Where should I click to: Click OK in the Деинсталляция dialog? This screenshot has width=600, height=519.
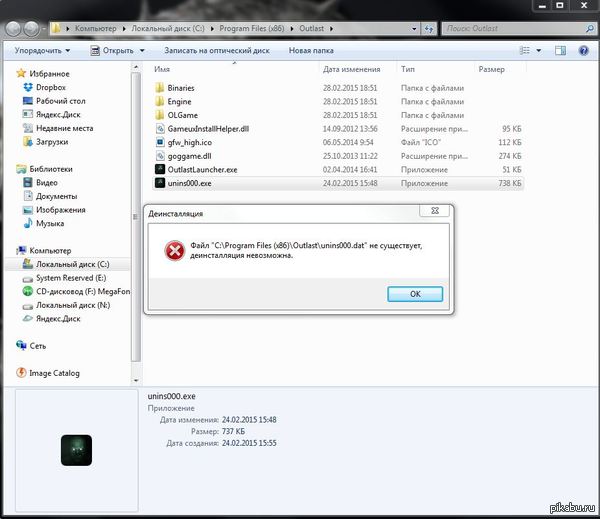pos(415,294)
